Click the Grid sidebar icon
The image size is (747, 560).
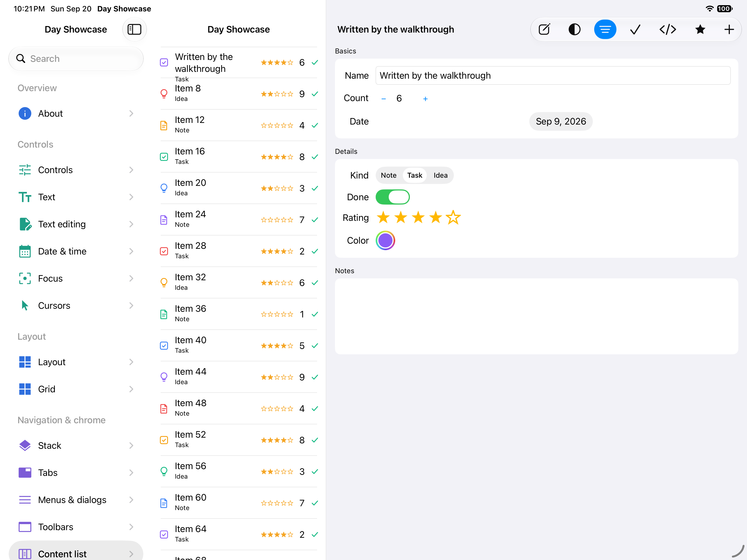coord(25,389)
